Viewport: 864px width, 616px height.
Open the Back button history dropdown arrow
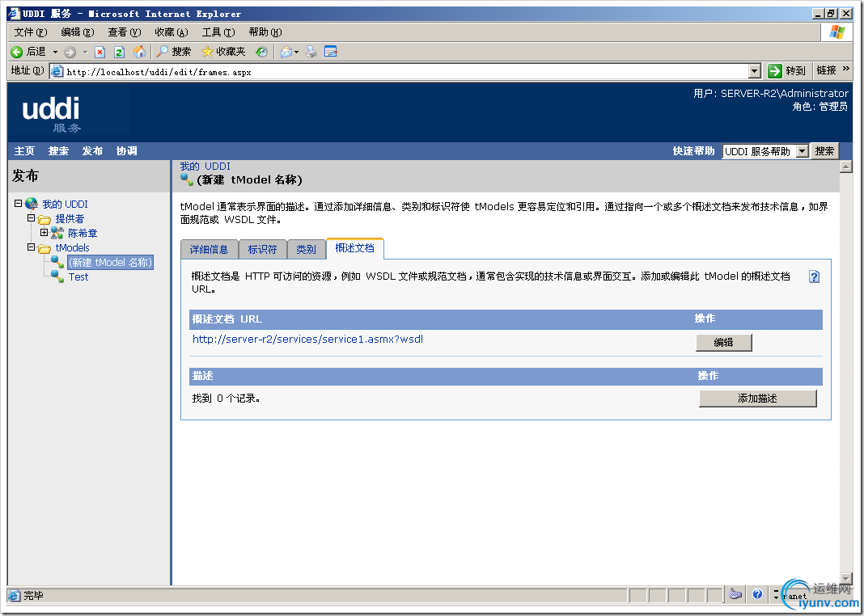pyautogui.click(x=55, y=53)
